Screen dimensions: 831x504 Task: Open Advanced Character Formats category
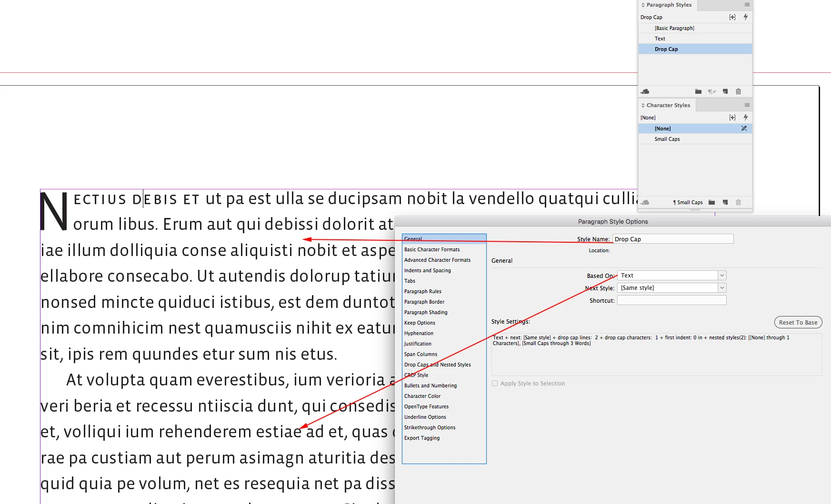pyautogui.click(x=444, y=260)
